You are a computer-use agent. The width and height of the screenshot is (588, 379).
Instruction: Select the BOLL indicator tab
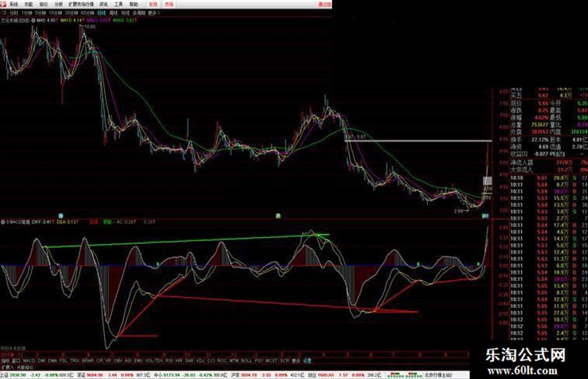(246, 360)
